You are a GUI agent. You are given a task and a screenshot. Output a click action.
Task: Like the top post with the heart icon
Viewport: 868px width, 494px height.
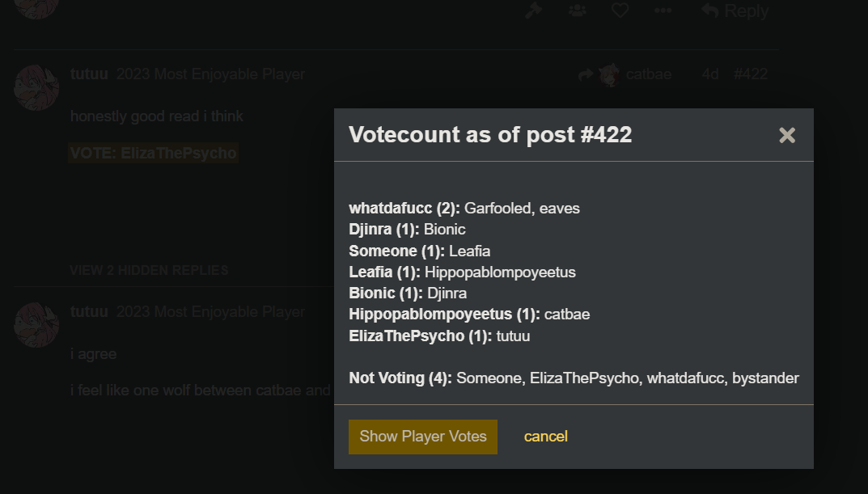620,10
